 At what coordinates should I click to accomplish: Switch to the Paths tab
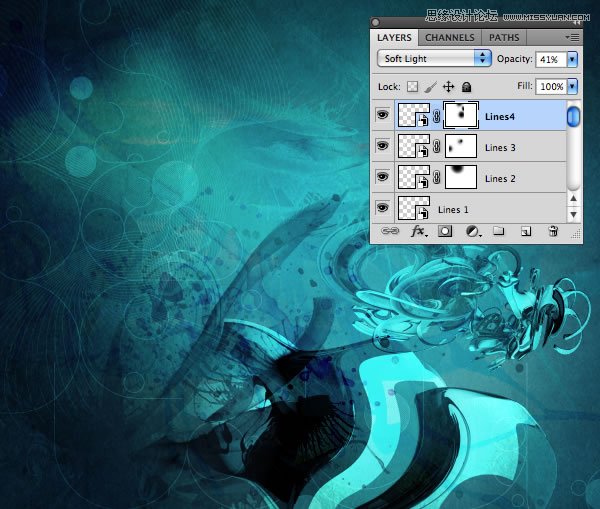[x=504, y=38]
